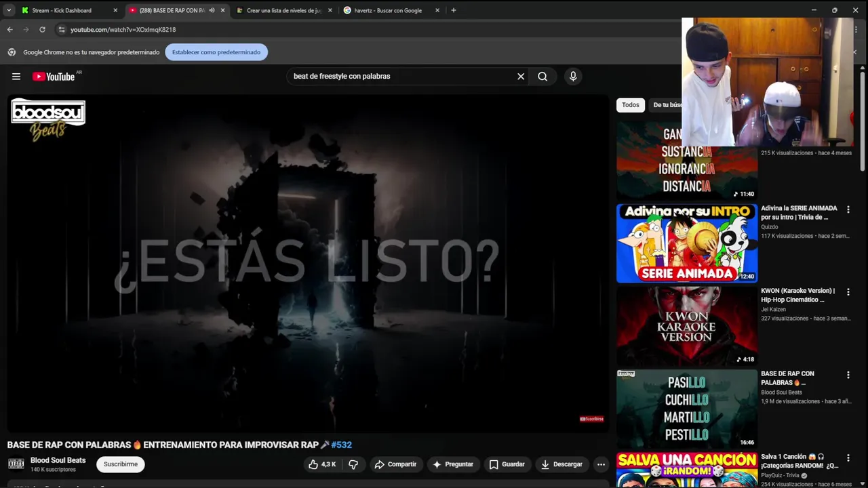Open options for BASE DE RAP CON PALABRAS suggestion

point(848,375)
